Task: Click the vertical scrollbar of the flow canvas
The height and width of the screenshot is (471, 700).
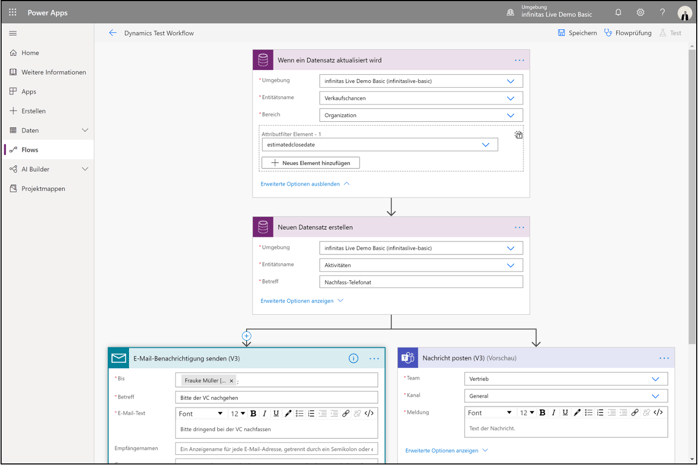Action: tap(692, 196)
